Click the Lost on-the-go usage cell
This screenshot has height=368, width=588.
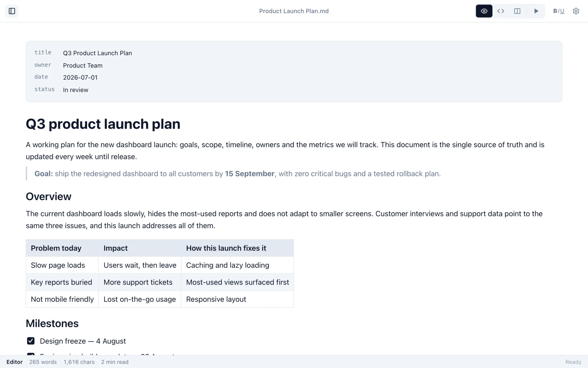[140, 299]
